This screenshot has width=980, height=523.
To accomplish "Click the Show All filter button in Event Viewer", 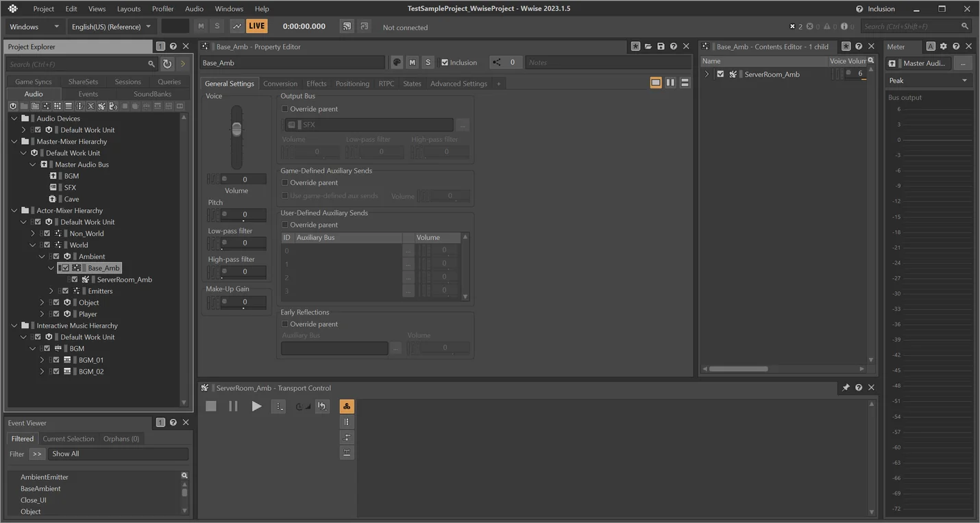I will [x=65, y=453].
